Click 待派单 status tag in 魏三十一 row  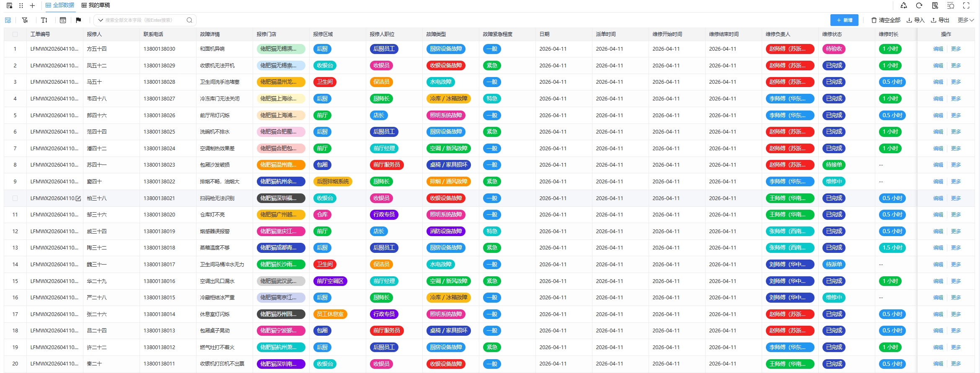tap(834, 265)
